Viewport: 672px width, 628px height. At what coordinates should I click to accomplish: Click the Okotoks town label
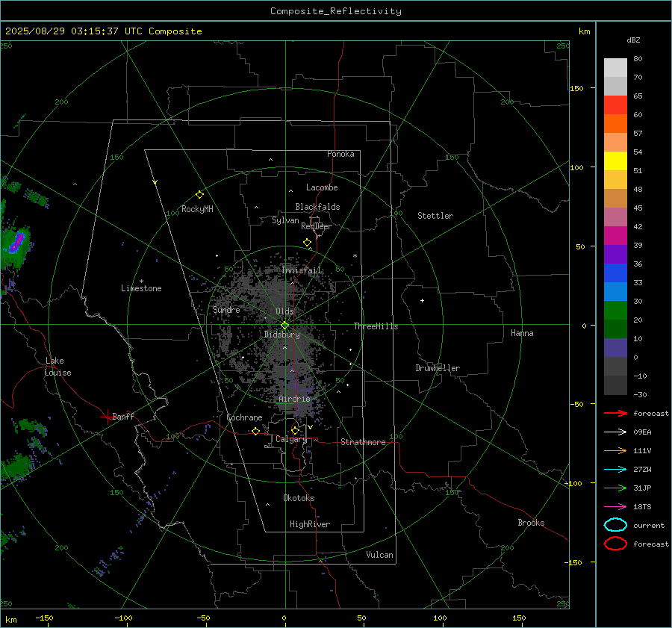tap(299, 497)
